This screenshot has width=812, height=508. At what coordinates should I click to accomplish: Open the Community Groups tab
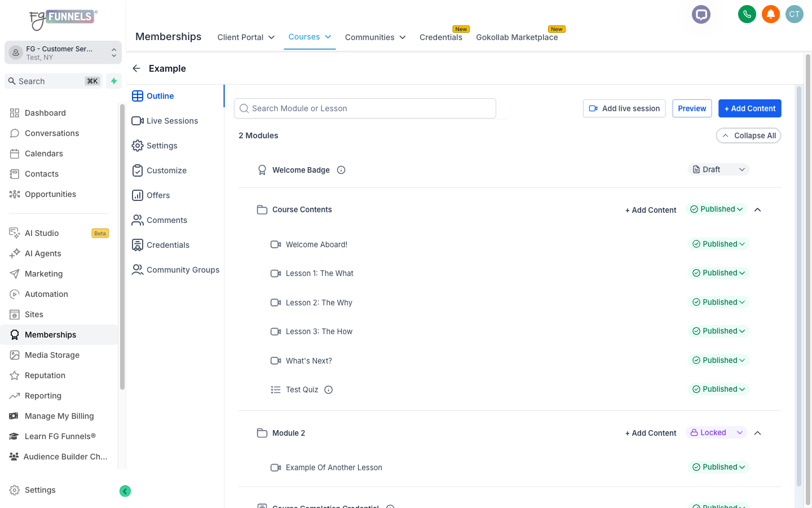pyautogui.click(x=175, y=270)
